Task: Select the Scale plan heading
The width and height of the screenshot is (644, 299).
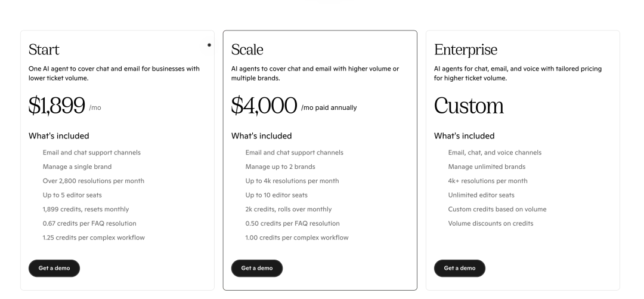Action: [247, 50]
